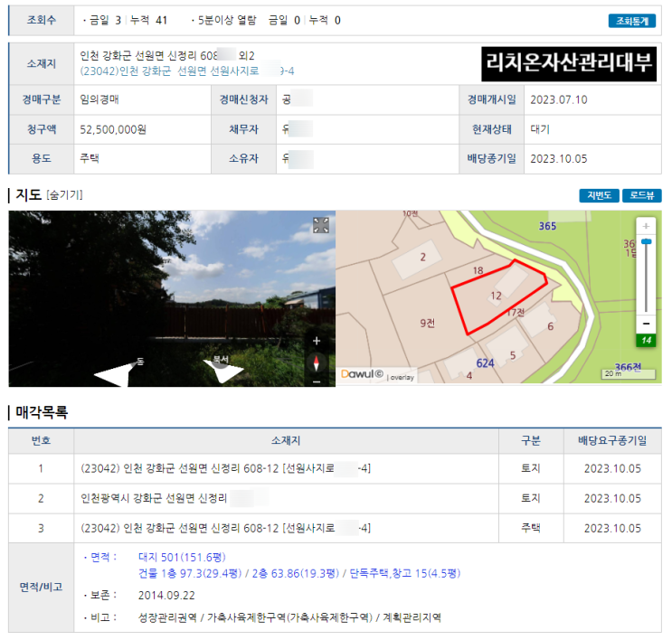
Task: Click 배당종기일 date 2023.10.05 in summary
Action: pyautogui.click(x=558, y=159)
